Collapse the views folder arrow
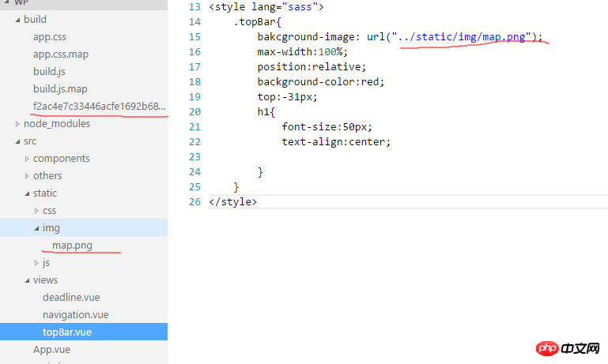 (x=27, y=280)
